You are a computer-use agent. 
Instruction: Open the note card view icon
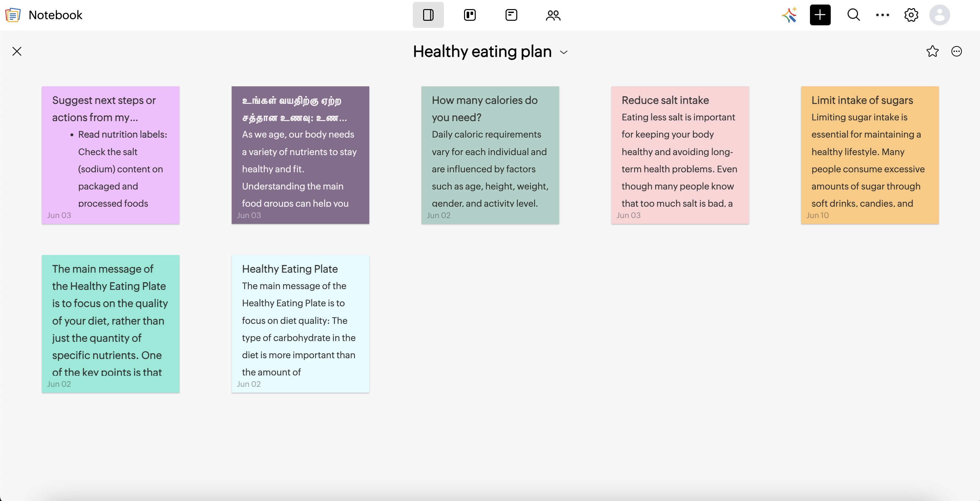511,15
